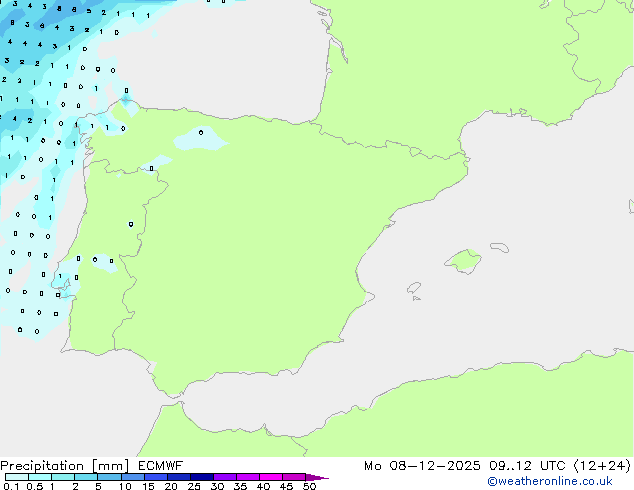Image resolution: width=634 pixels, height=490 pixels.
Task: Click the 0.1–0.5 mm lightest legend swatch
Action: point(17,477)
